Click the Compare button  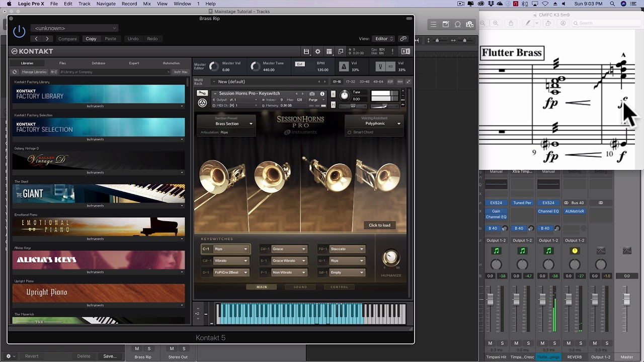coord(67,39)
